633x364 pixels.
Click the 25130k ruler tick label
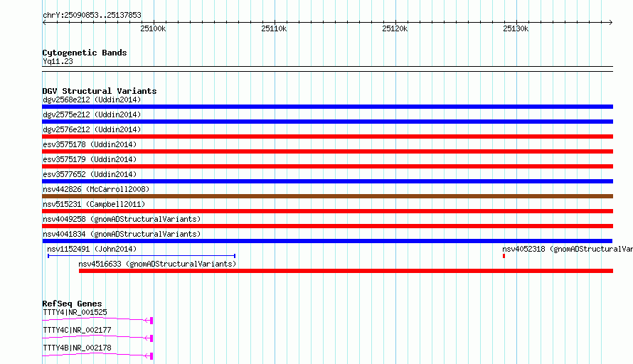click(x=516, y=28)
